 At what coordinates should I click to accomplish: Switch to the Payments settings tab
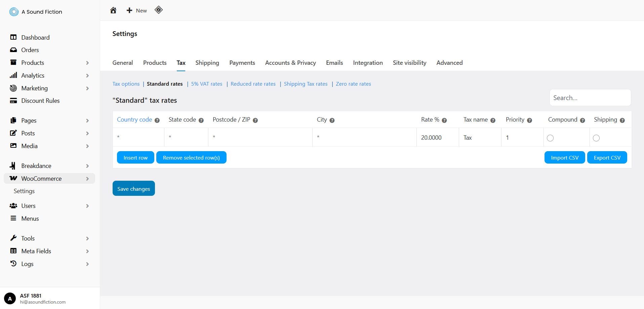point(242,63)
